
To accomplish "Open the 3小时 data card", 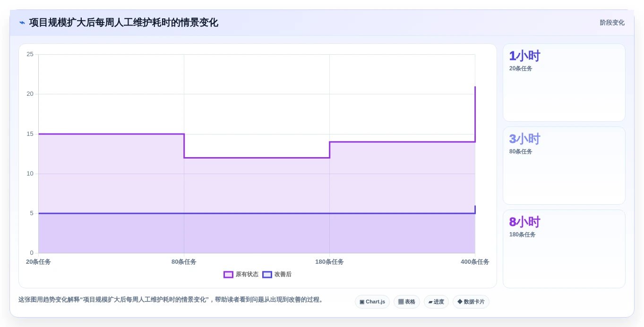I will pyautogui.click(x=564, y=166).
